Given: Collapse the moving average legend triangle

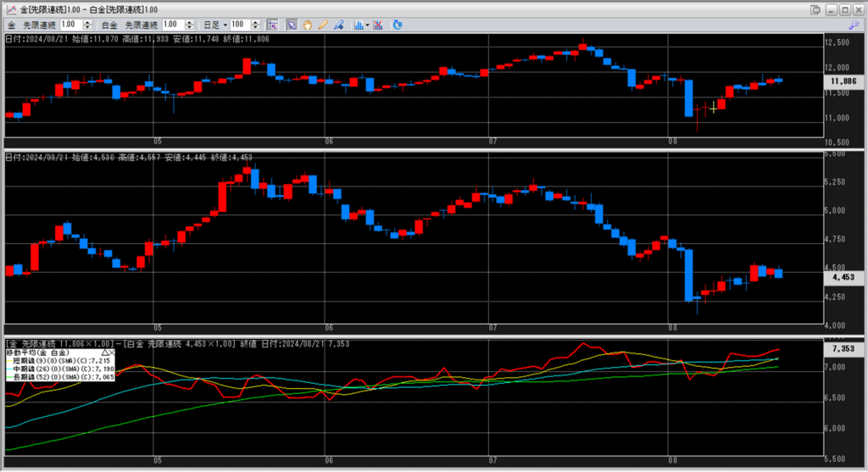Looking at the screenshot, I should pos(105,351).
